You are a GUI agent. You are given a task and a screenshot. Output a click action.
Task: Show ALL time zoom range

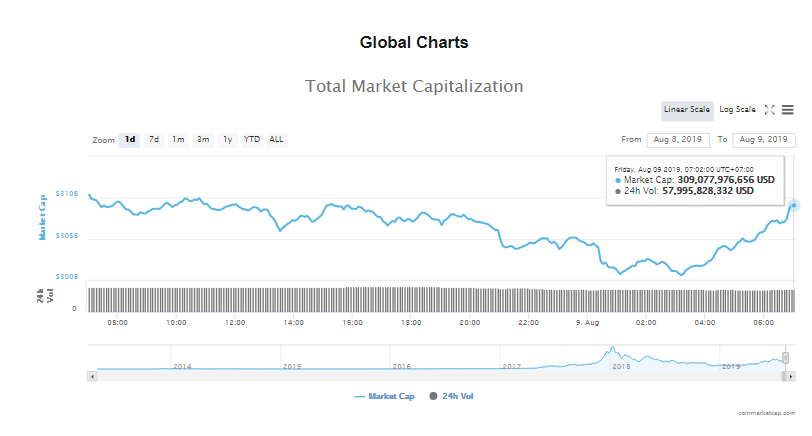pyautogui.click(x=276, y=140)
